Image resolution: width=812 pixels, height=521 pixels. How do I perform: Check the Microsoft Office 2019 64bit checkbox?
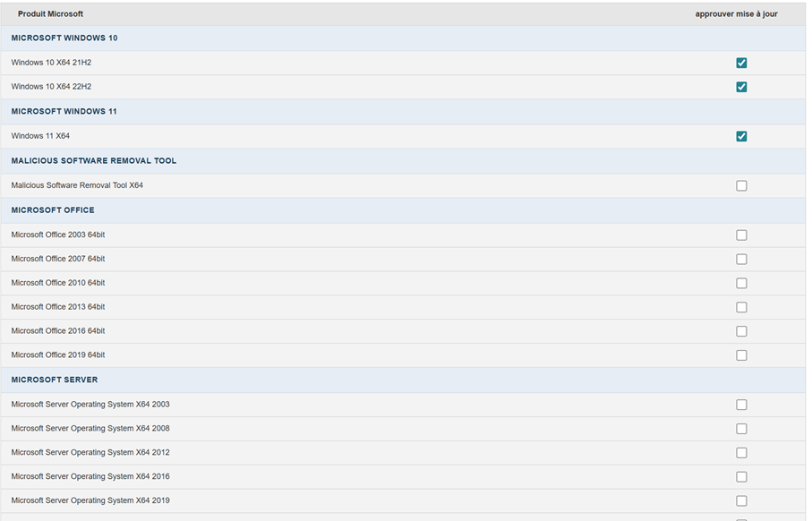(x=741, y=355)
